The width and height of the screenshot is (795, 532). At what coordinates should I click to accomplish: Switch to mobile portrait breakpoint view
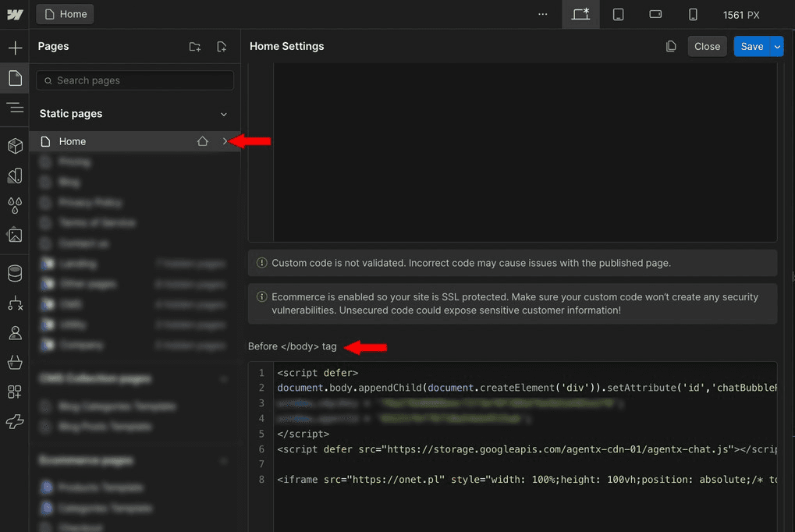(693, 14)
